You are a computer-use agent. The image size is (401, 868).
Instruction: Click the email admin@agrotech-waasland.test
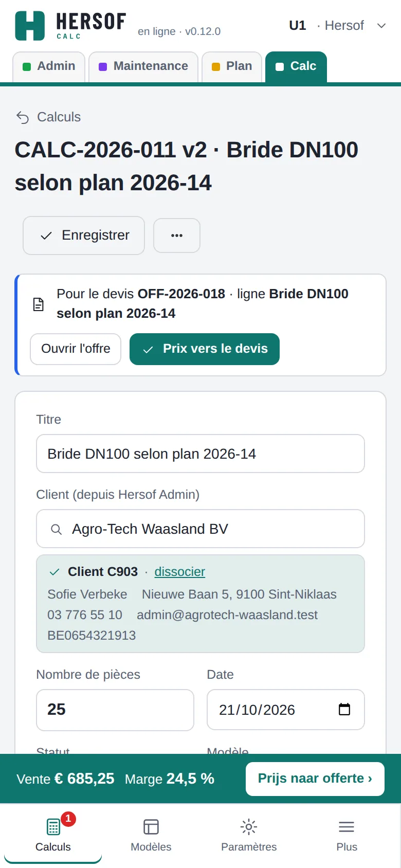coord(227,615)
